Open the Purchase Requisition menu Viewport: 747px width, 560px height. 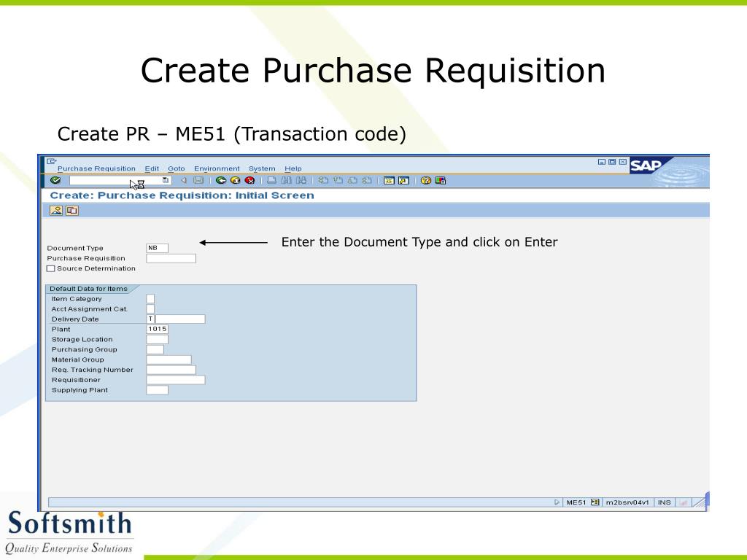96,168
